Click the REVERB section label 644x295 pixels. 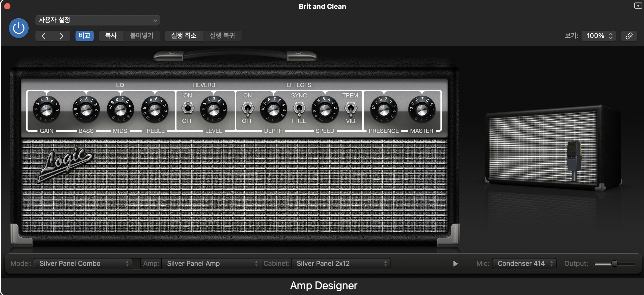[204, 85]
